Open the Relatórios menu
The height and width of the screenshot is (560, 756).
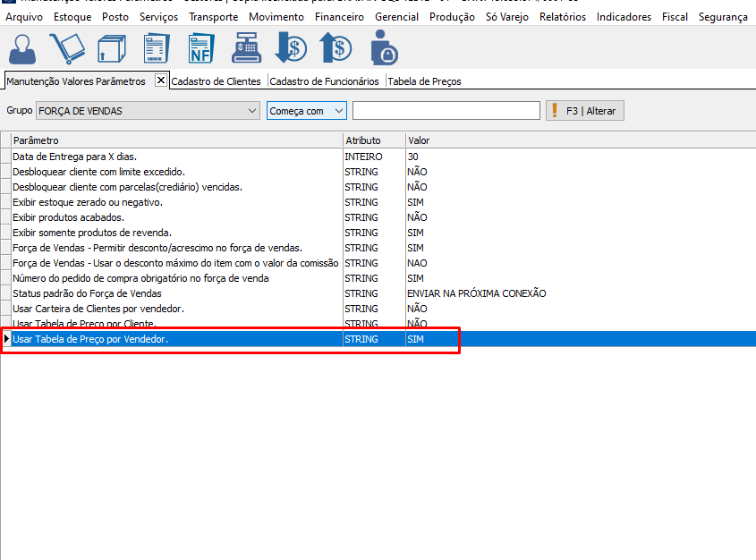pyautogui.click(x=562, y=17)
